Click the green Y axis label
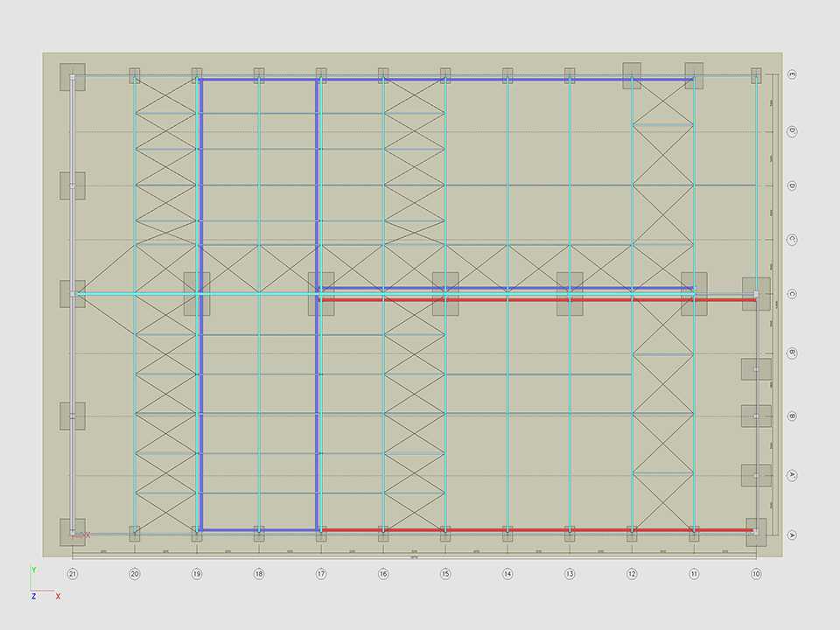 [33, 570]
